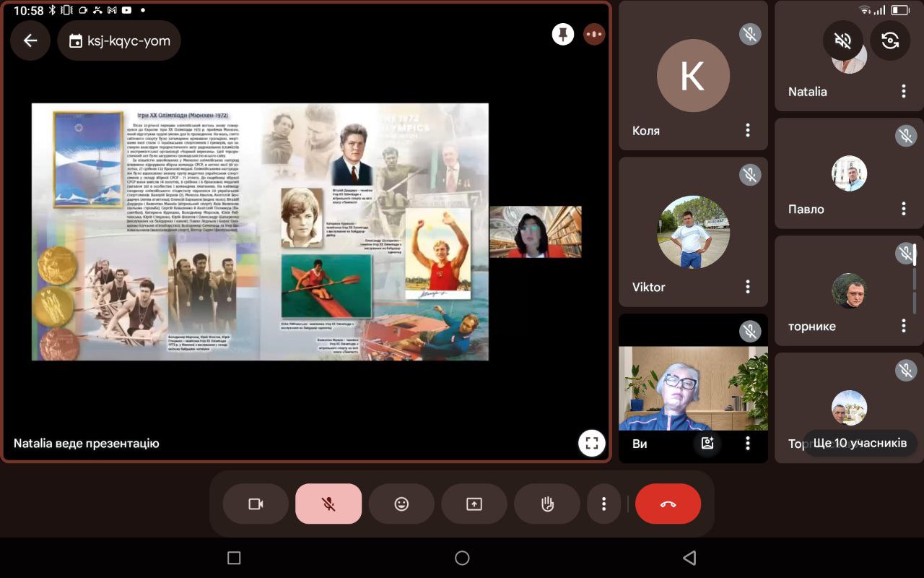
Task: End the call with the red hang-up button
Action: (x=668, y=504)
